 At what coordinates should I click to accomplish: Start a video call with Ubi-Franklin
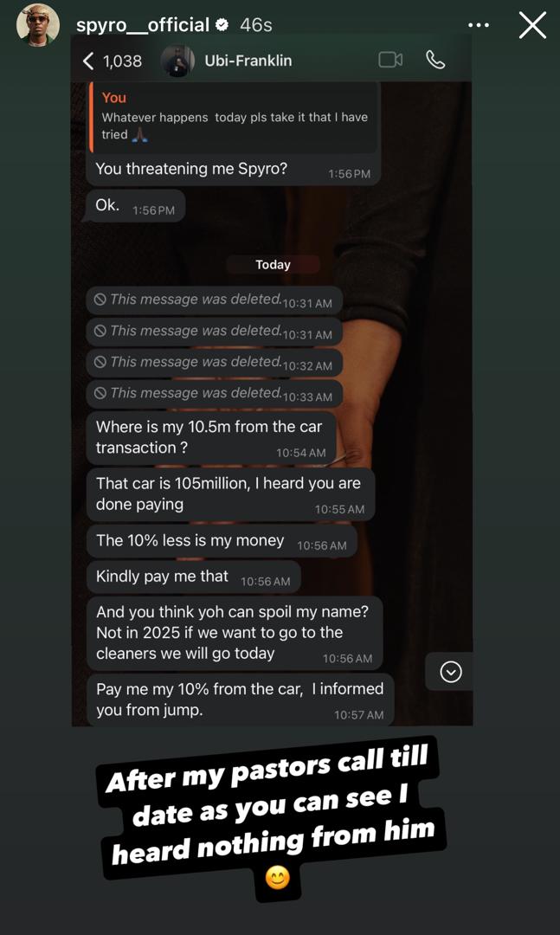pyautogui.click(x=390, y=60)
